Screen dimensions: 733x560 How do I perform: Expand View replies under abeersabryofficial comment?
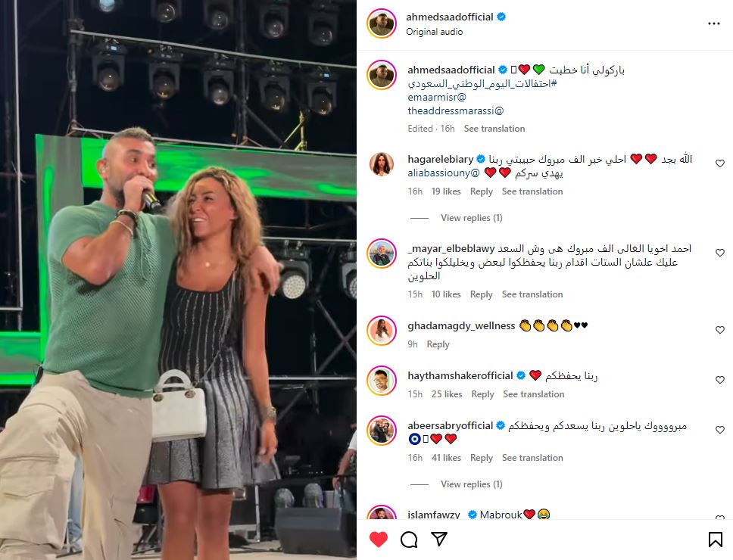tap(471, 484)
